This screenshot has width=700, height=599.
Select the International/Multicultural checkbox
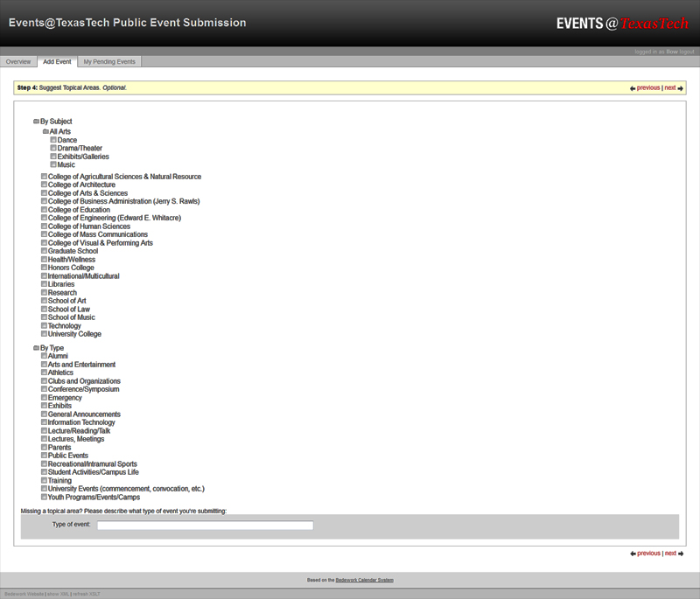pyautogui.click(x=45, y=275)
